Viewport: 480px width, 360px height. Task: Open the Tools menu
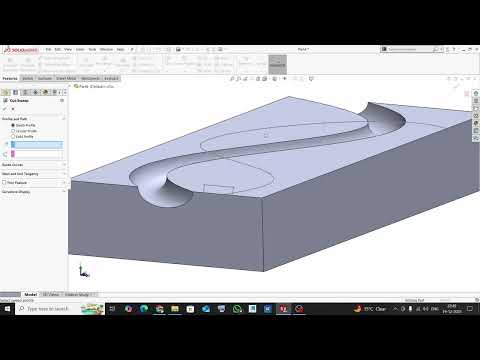tap(92, 49)
